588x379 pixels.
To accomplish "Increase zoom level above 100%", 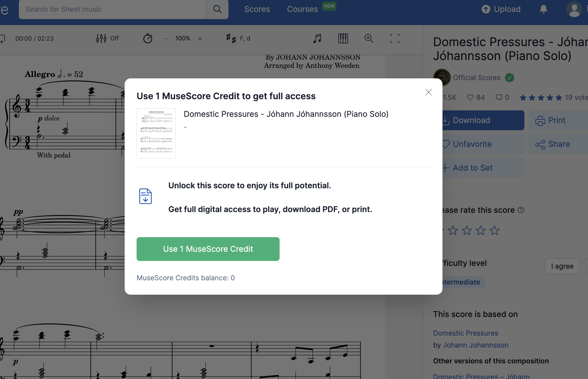I will 200,38.
